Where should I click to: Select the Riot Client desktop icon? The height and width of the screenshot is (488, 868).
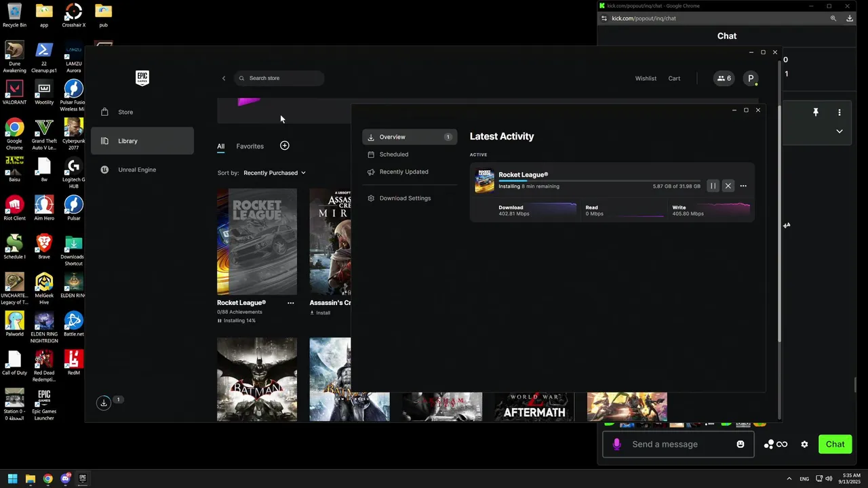pos(14,209)
